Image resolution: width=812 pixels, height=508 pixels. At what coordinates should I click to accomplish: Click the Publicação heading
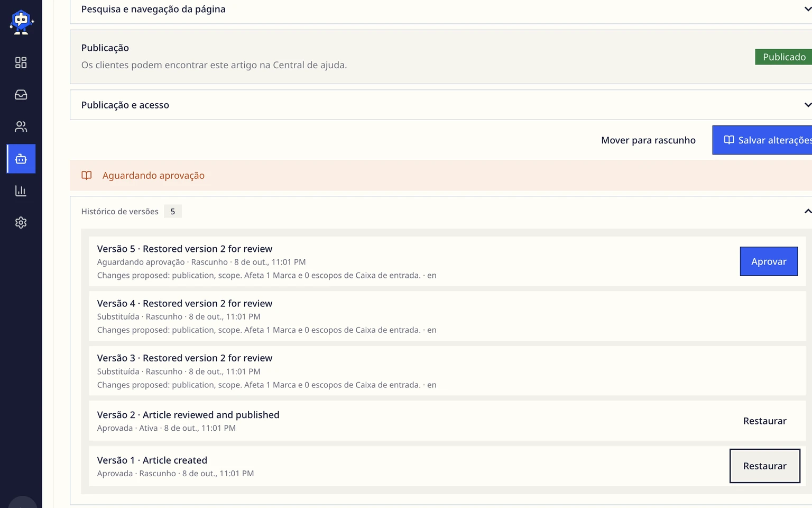[105, 48]
